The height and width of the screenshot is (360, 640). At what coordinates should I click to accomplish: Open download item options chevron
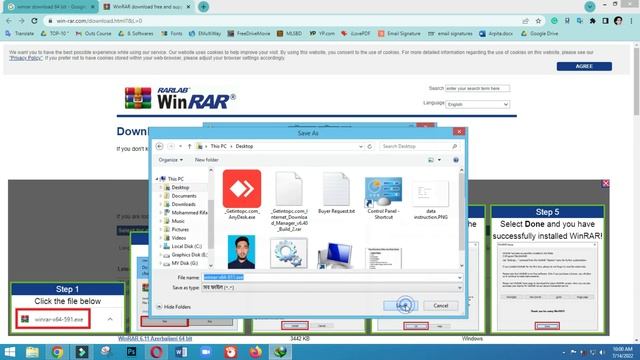110,319
